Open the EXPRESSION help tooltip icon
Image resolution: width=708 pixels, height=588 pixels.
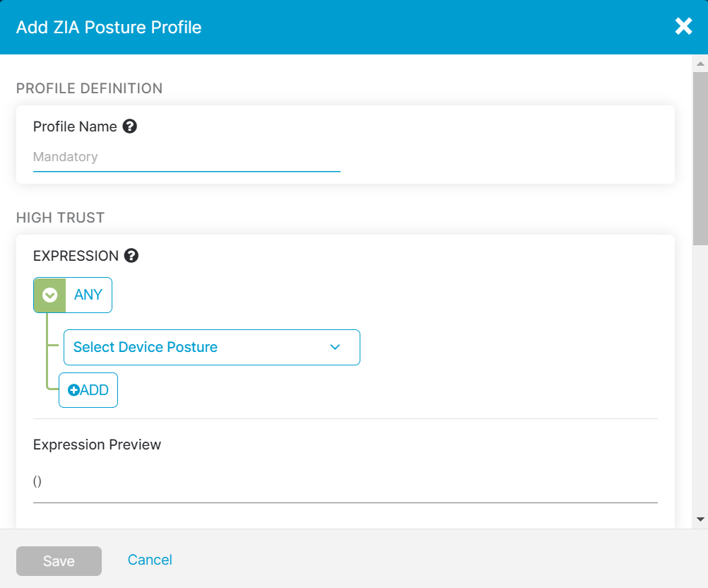click(x=131, y=256)
